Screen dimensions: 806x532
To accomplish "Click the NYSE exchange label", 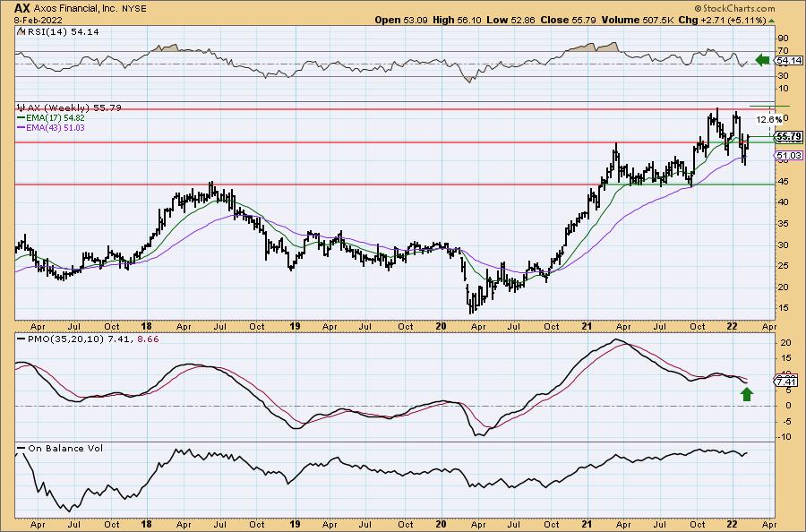I will point(133,9).
